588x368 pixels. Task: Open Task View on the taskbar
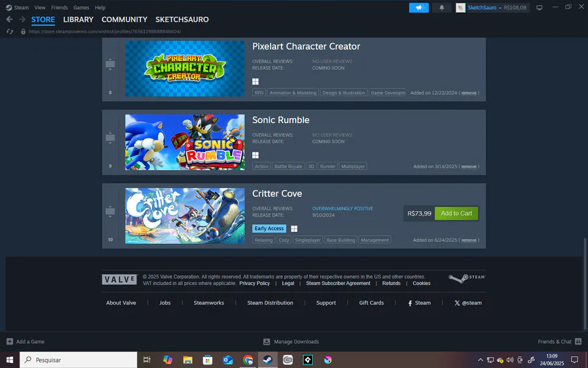[146, 360]
